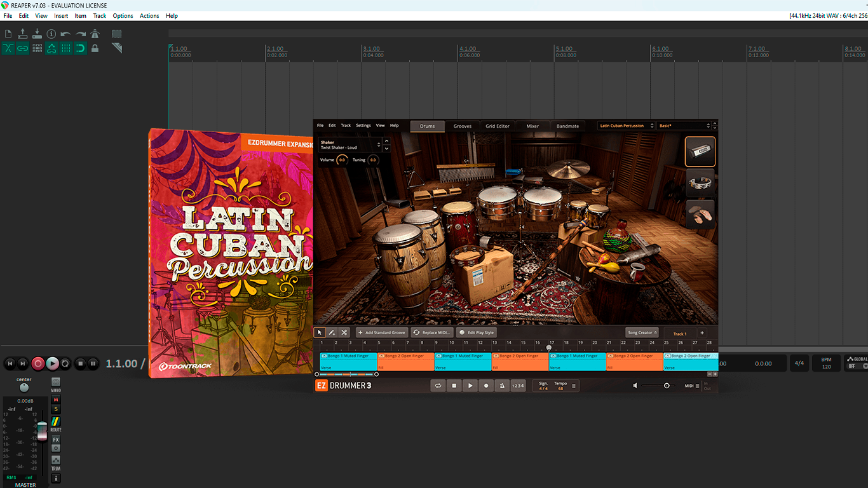
Task: Click EZdrummer play button
Action: (x=470, y=386)
